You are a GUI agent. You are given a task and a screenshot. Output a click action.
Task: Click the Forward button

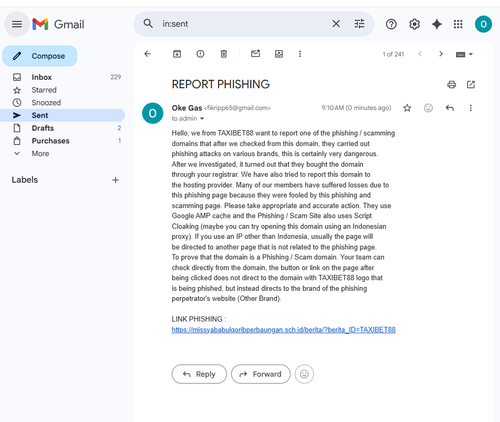[x=261, y=374]
